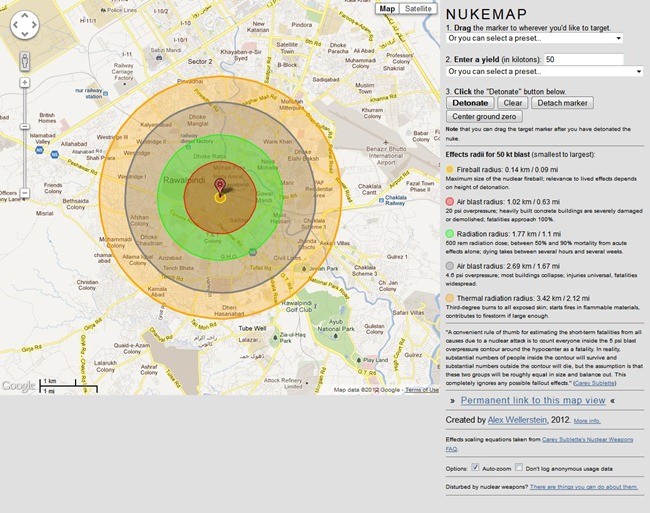Image resolution: width=650 pixels, height=513 pixels.
Task: Toggle the Auto-zoom checkbox
Action: (475, 468)
